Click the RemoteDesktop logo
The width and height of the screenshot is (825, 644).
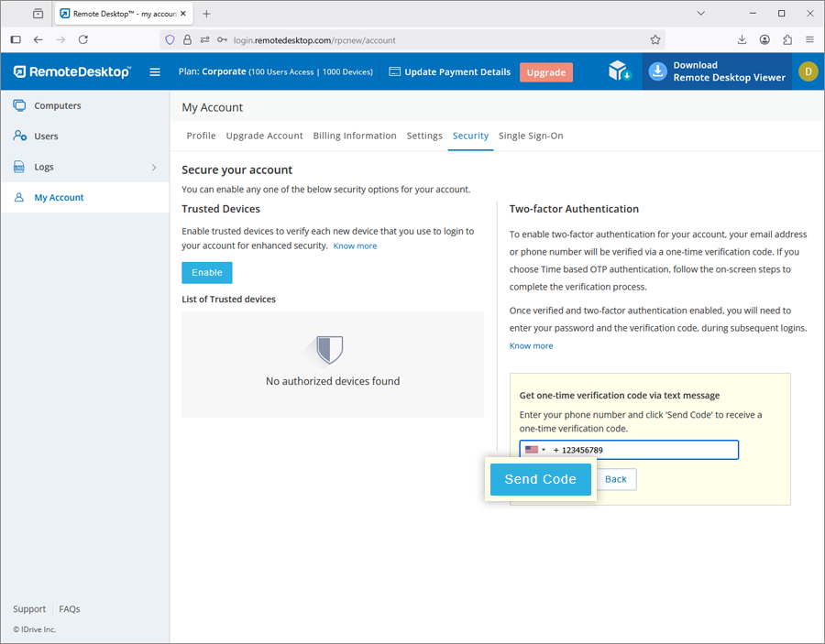pos(72,72)
